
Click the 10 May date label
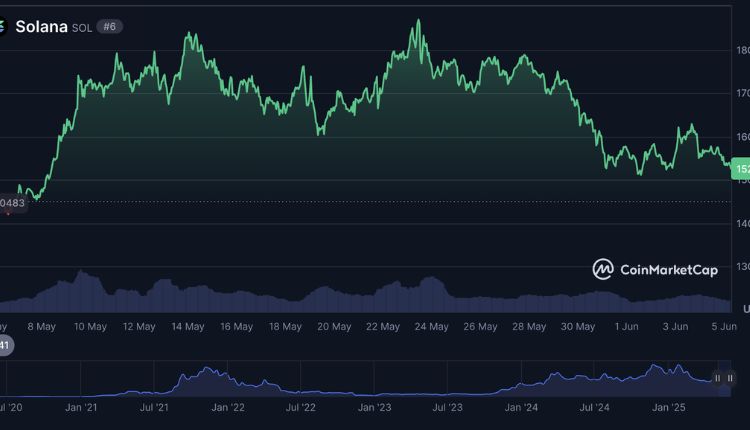click(x=90, y=327)
